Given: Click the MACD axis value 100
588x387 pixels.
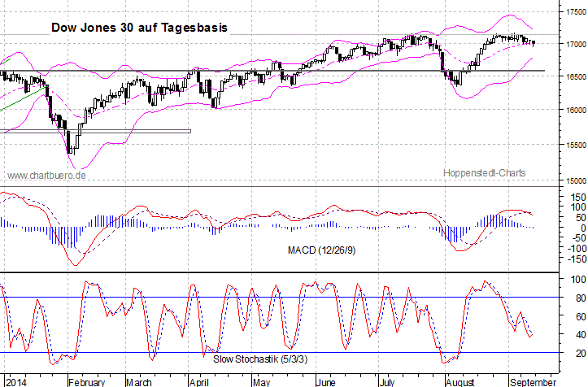Looking at the screenshot, I should tap(578, 207).
